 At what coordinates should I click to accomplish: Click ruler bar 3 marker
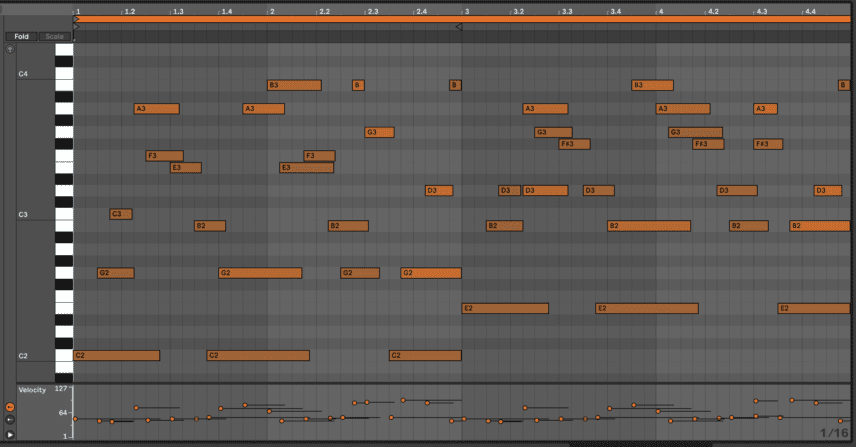[x=466, y=11]
